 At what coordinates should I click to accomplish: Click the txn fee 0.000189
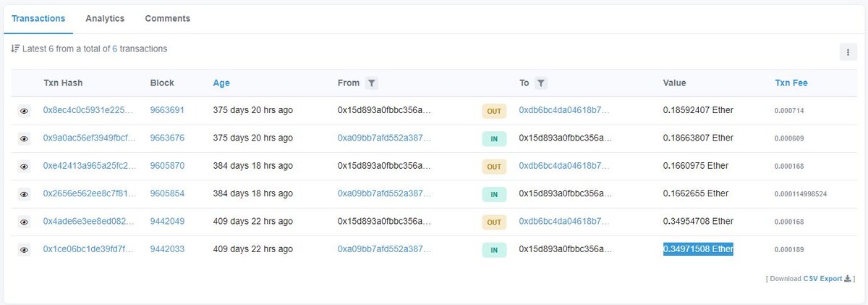click(x=789, y=250)
